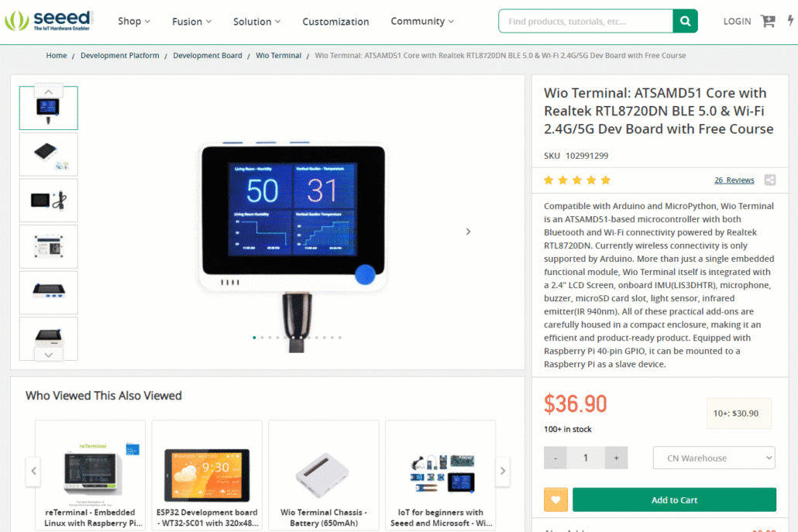Viewport: 798px width, 532px height.
Task: Open the Customization menu item
Action: 335,22
